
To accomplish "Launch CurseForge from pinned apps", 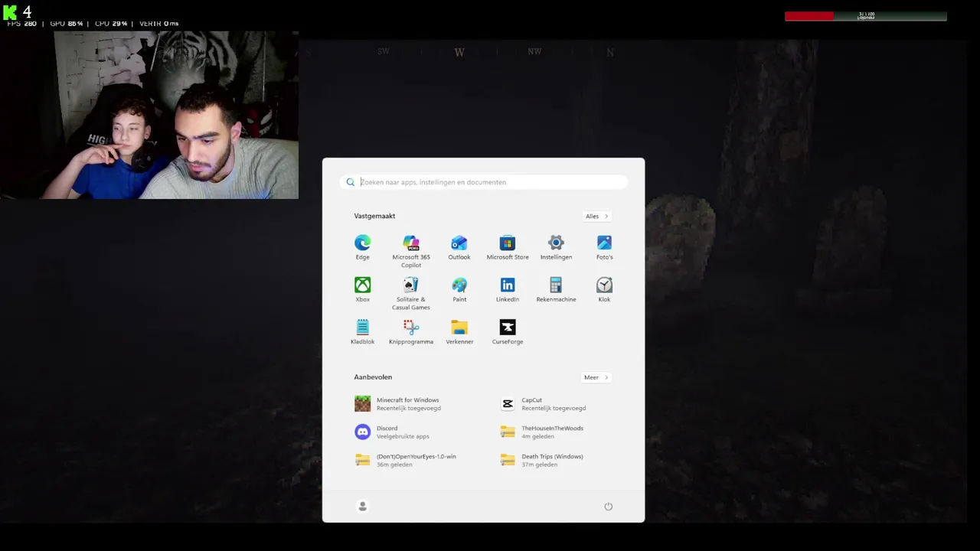I will [508, 331].
